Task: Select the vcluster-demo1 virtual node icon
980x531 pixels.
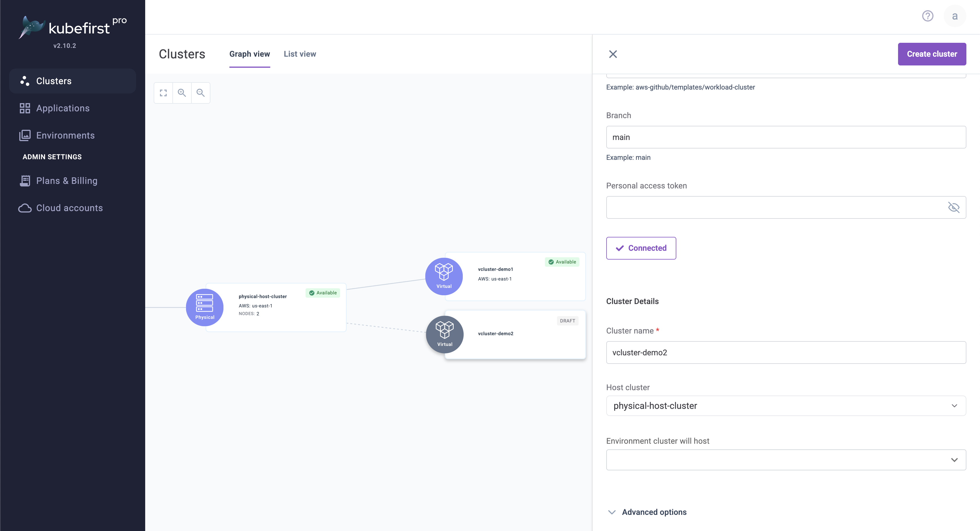Action: (x=443, y=276)
